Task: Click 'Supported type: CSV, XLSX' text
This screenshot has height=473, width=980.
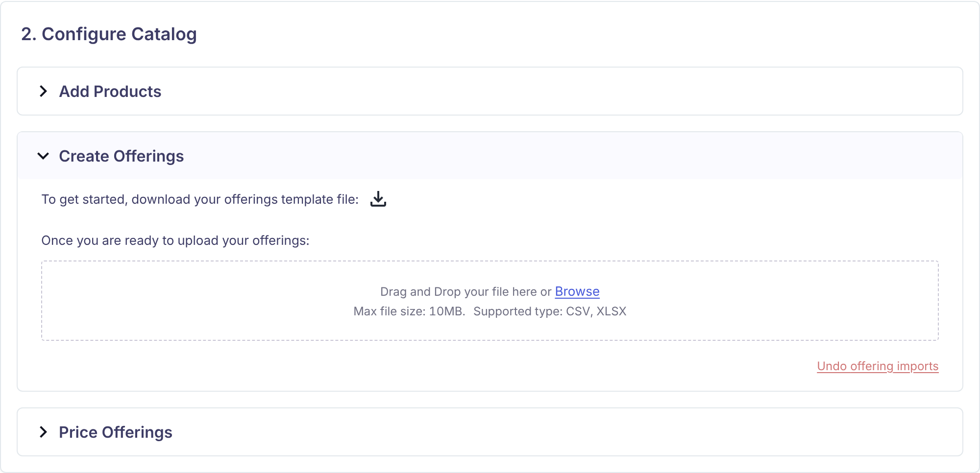Action: point(550,311)
